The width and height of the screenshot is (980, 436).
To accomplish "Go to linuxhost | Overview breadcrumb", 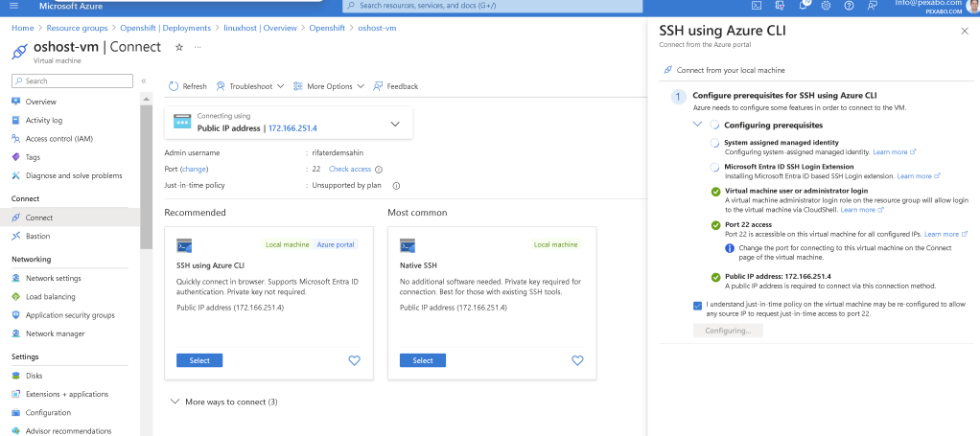I will point(261,28).
